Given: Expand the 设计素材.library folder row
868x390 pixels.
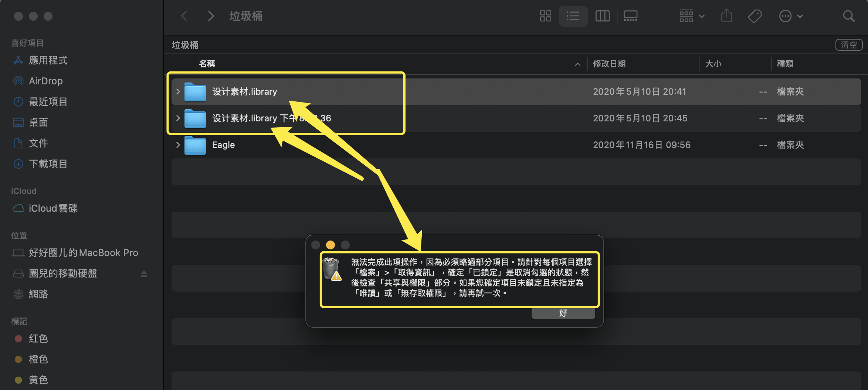Looking at the screenshot, I should 178,91.
